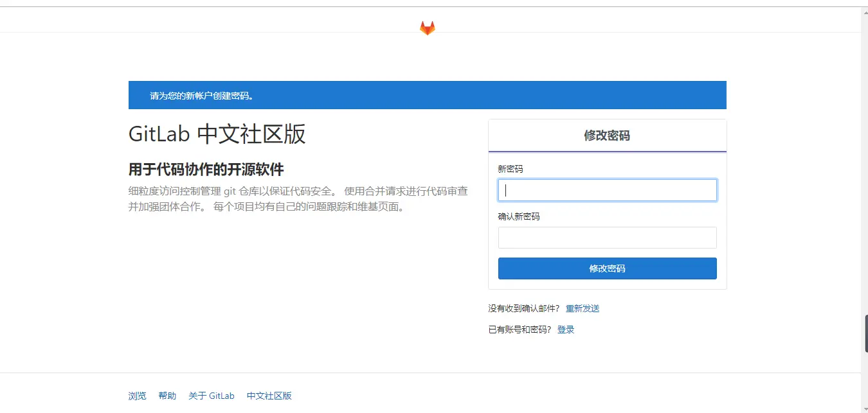The image size is (868, 413).
Task: Click the vertical page scrollbar
Action: point(864,209)
